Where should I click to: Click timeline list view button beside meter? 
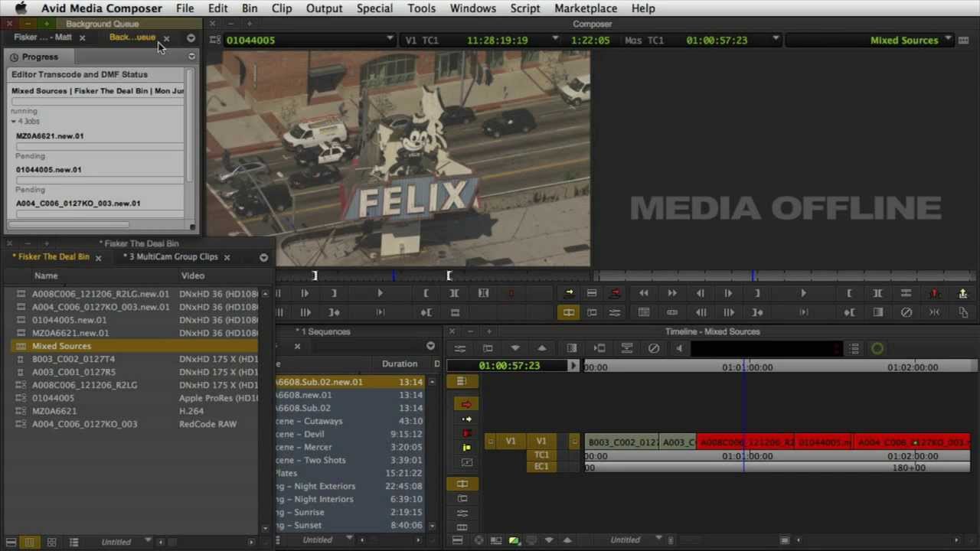[x=854, y=348]
